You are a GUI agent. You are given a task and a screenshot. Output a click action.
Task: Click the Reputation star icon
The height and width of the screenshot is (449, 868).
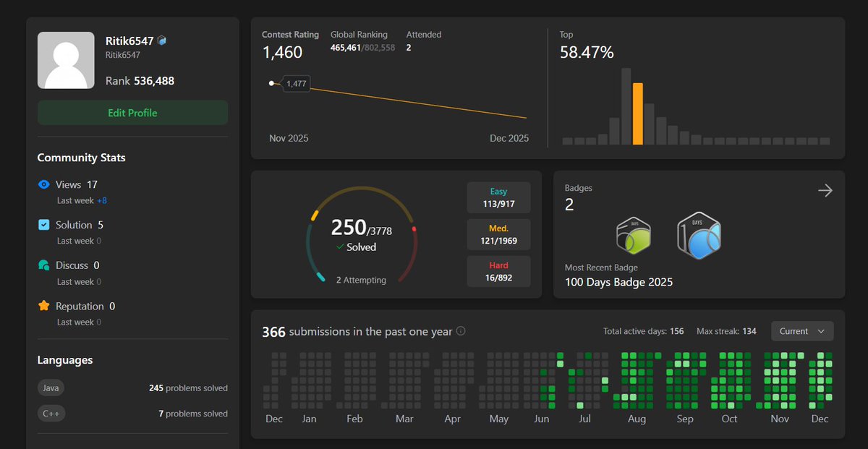click(x=43, y=306)
